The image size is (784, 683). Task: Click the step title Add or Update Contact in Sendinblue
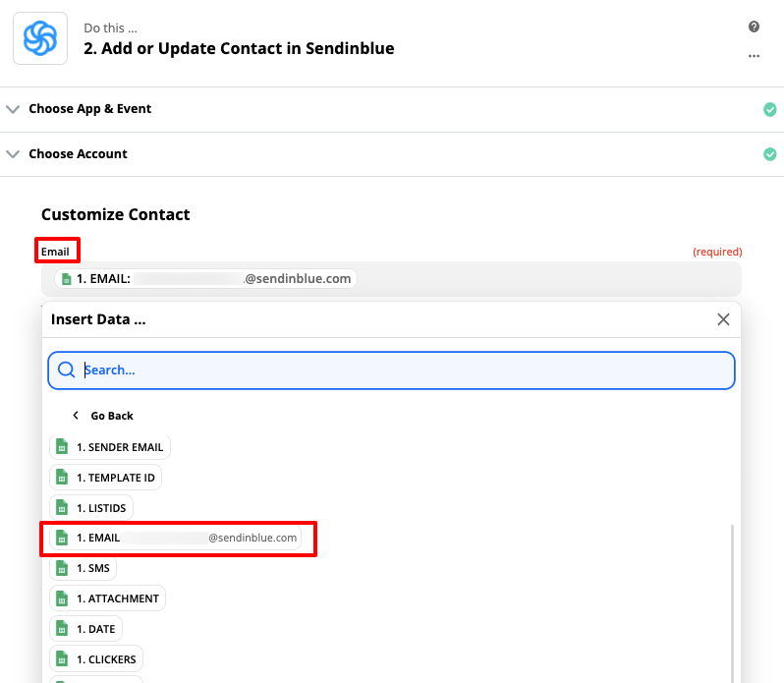pos(239,48)
